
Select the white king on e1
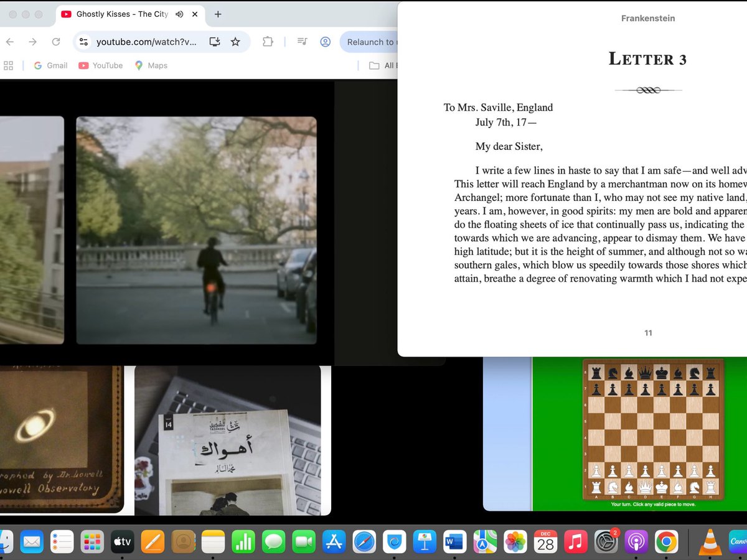(x=662, y=487)
